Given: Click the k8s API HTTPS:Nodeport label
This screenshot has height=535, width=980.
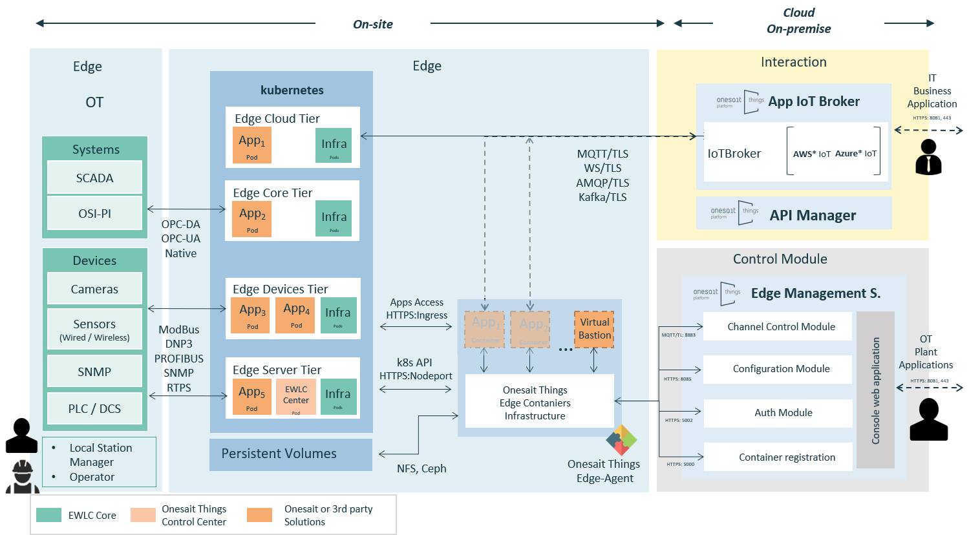Looking at the screenshot, I should (x=416, y=369).
